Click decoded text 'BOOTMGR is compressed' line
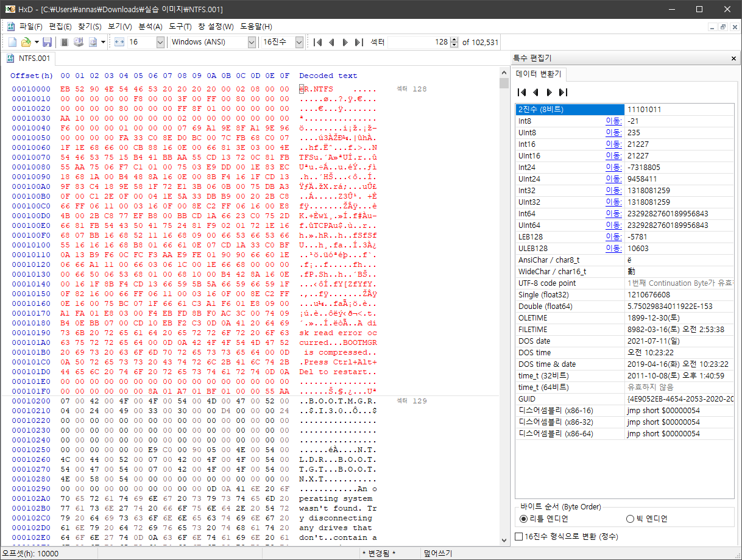Screen dimensions: 742x560 pos(338,352)
